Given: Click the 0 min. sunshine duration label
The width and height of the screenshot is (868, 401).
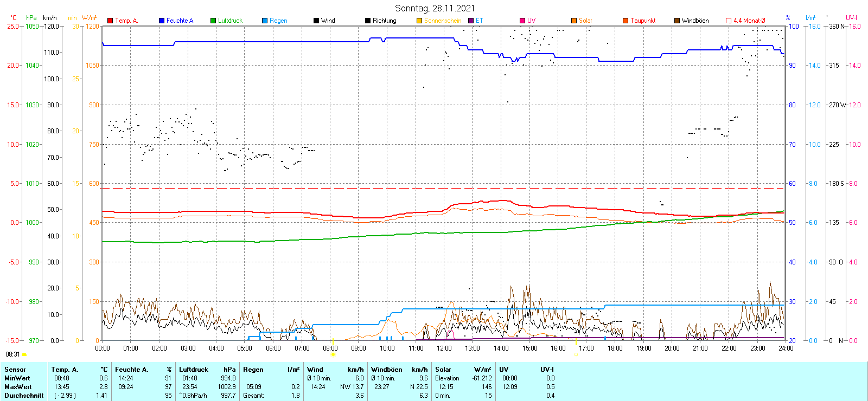Looking at the screenshot, I should point(443,396).
